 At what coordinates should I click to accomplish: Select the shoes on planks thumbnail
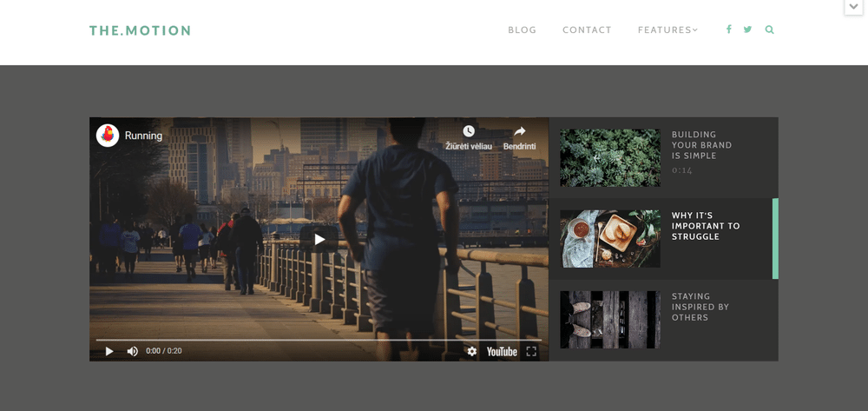[x=610, y=320]
